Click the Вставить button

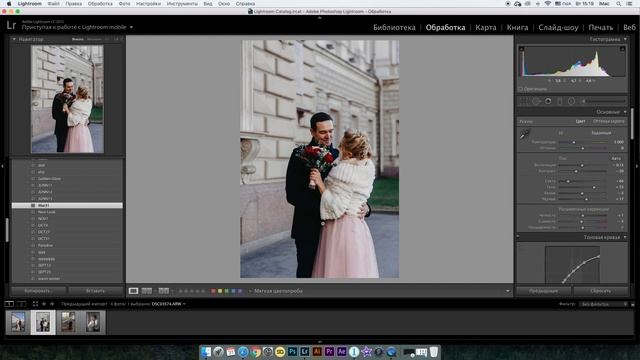pyautogui.click(x=95, y=291)
